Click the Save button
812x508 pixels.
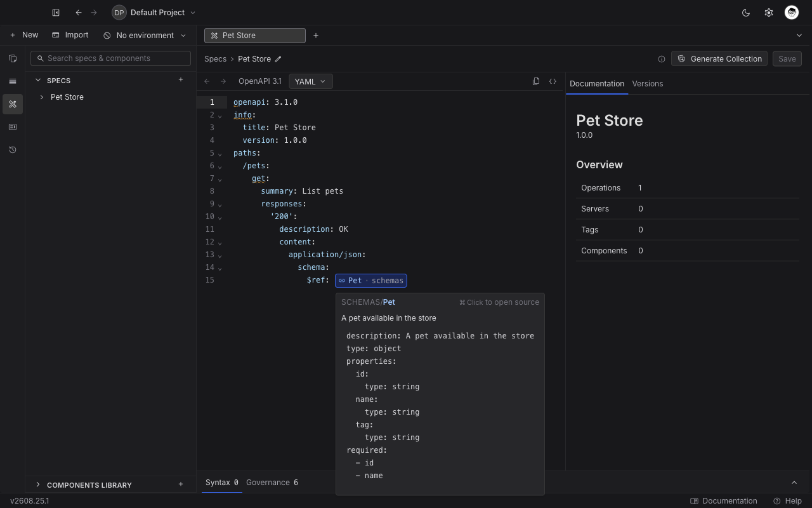point(787,58)
